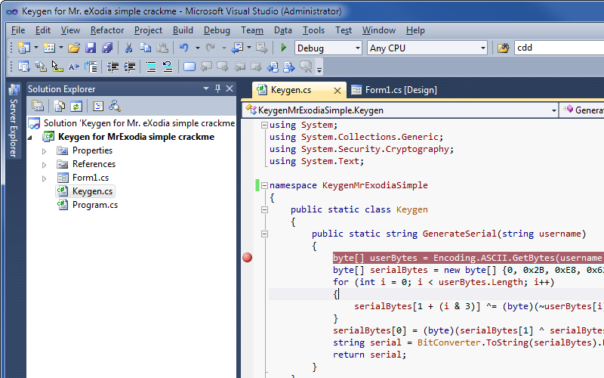The image size is (604, 378).
Task: Open the Tools menu
Action: [x=314, y=30]
